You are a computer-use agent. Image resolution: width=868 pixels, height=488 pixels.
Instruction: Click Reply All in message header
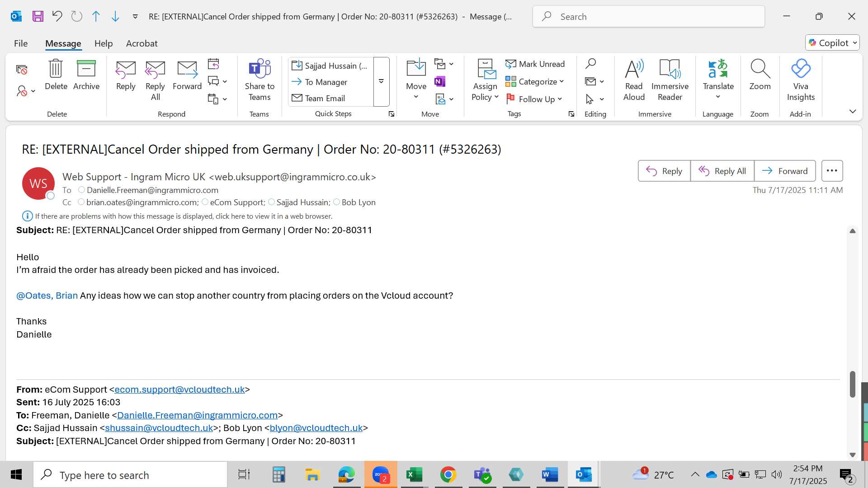722,171
